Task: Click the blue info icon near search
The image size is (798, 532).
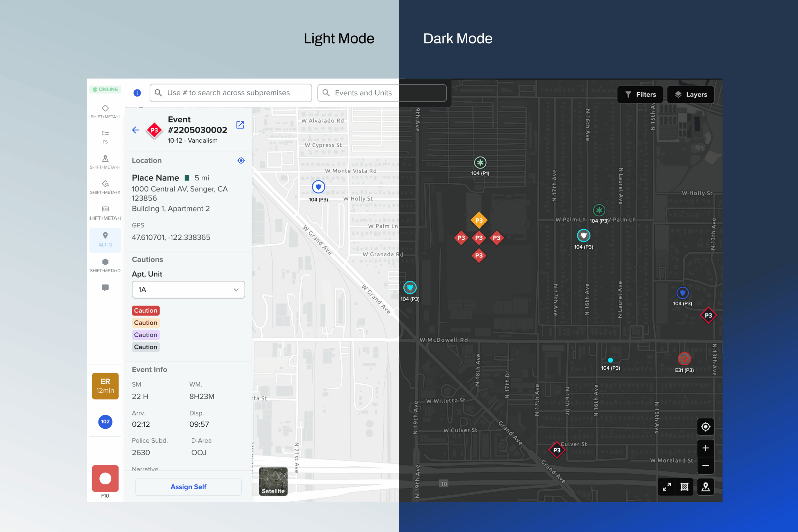Action: click(137, 93)
